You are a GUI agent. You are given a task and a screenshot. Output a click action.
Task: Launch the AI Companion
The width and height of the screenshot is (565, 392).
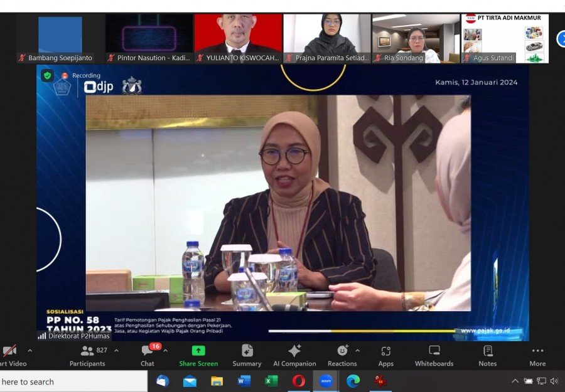[294, 355]
